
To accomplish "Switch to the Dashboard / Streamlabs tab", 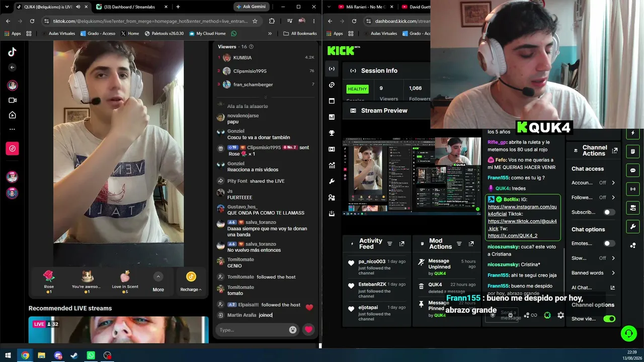I will 131,7.
